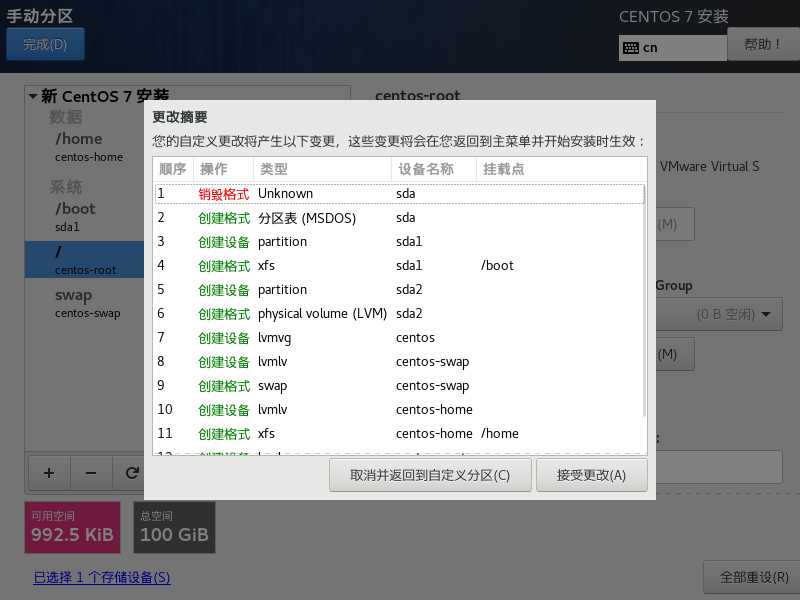The width and height of the screenshot is (800, 600).
Task: Select the /boot sda1 mount point
Action: [85, 217]
